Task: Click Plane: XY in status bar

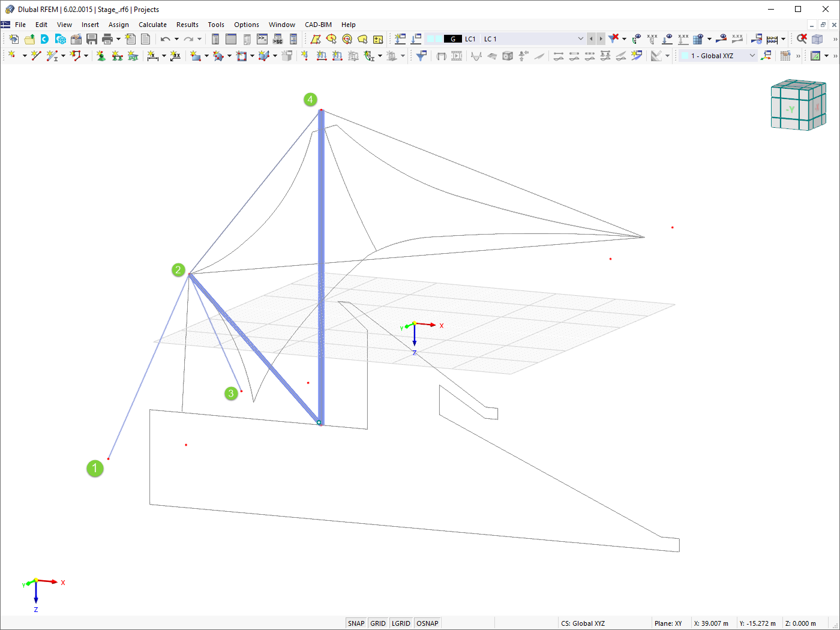Action: [x=668, y=623]
